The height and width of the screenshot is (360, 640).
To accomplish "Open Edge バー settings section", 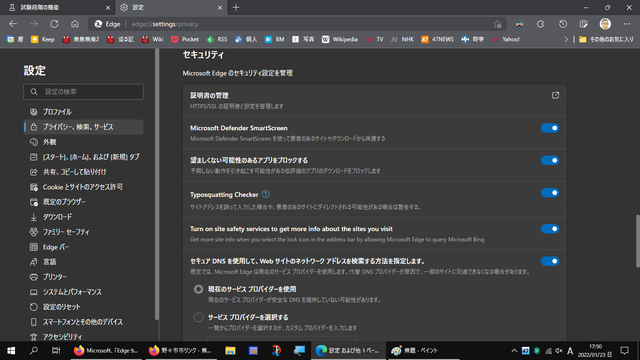I will click(83, 247).
